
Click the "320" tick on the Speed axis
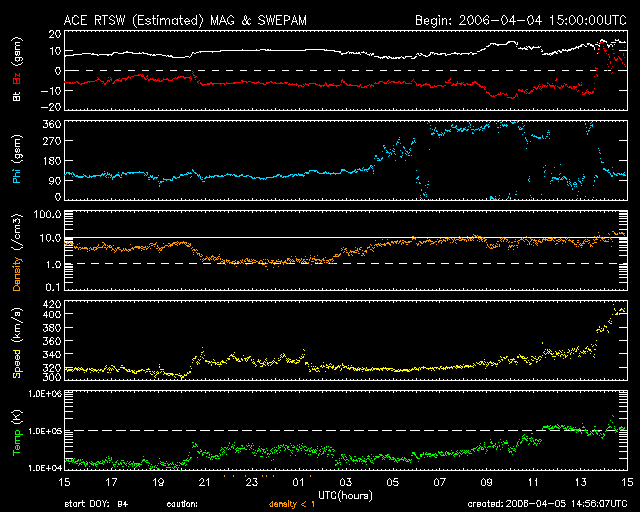(52, 367)
